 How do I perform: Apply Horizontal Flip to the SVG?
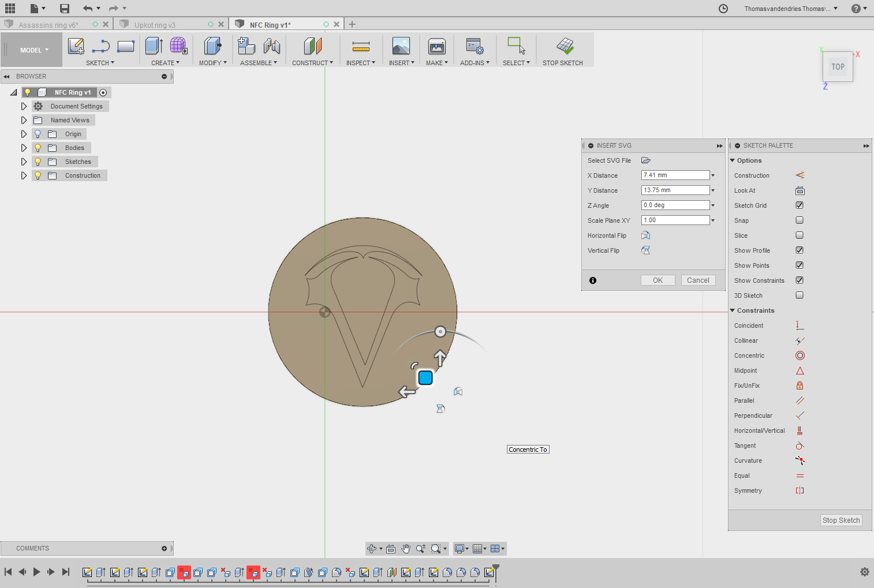tap(645, 235)
